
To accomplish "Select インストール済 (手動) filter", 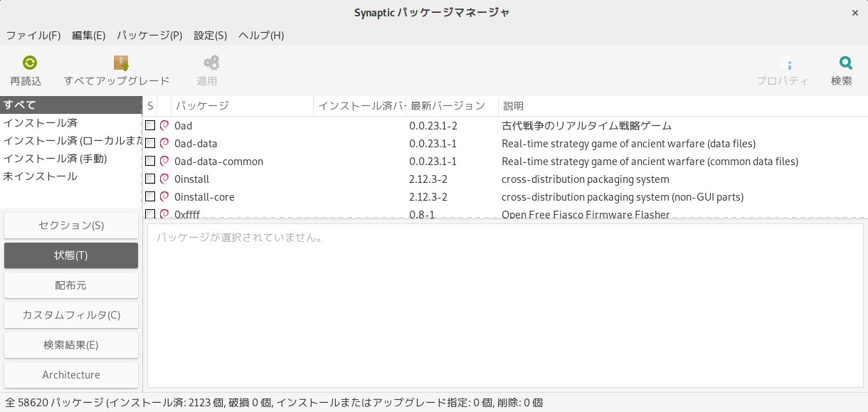I will pos(71,159).
